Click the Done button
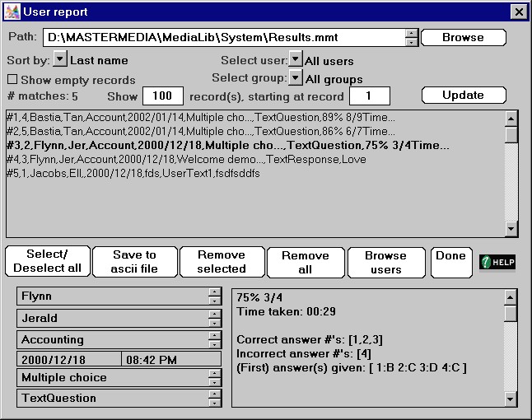 [451, 262]
